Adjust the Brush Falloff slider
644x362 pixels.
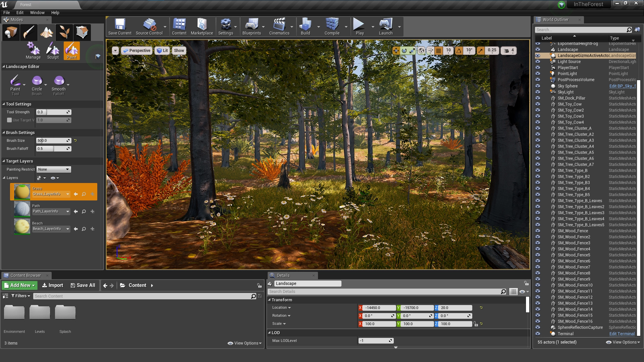[x=54, y=149]
